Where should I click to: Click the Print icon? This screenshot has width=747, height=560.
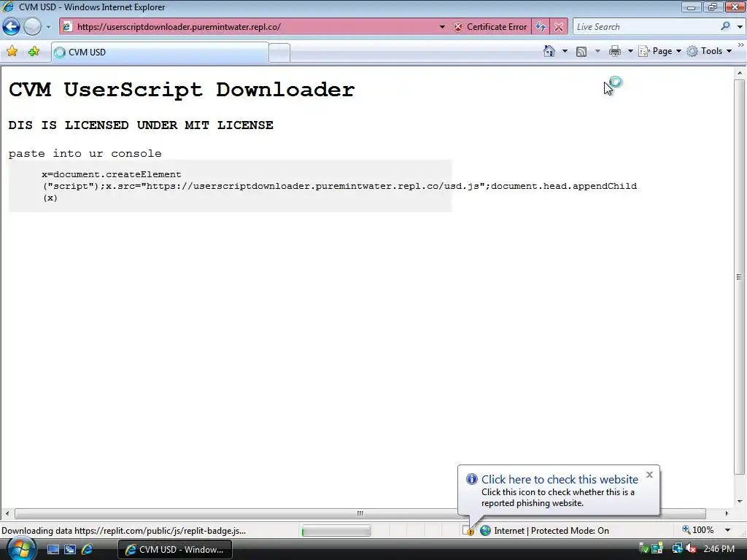click(x=614, y=51)
